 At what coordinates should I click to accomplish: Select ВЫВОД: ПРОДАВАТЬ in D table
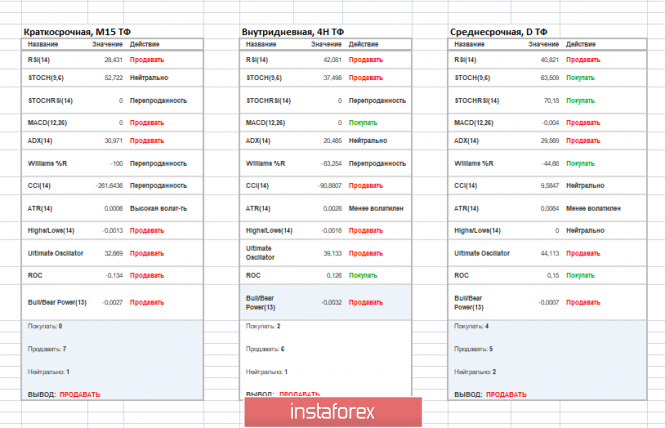click(490, 394)
